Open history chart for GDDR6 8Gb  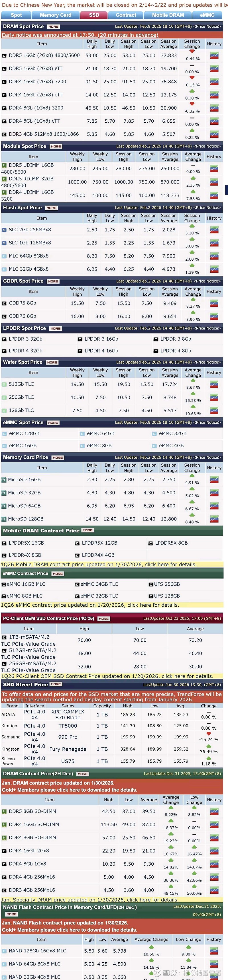tap(214, 316)
